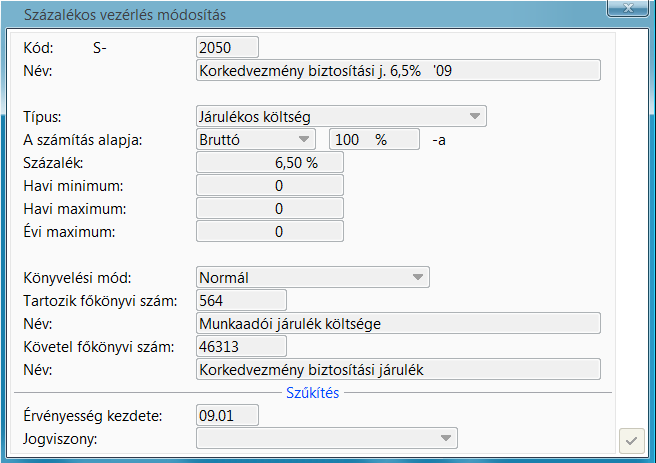Click the Kód field containing 2050
Viewport: 656px width, 463px height.
228,47
